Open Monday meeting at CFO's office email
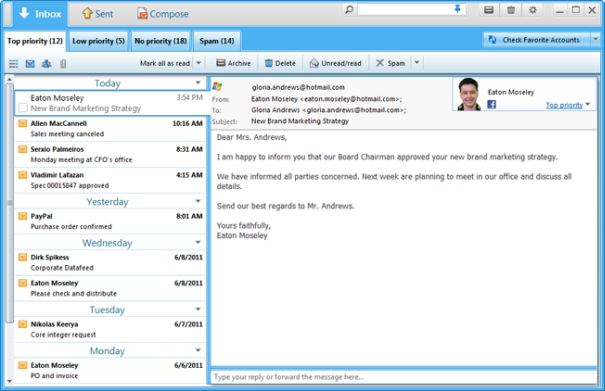Image resolution: width=605 pixels, height=391 pixels. click(x=110, y=155)
